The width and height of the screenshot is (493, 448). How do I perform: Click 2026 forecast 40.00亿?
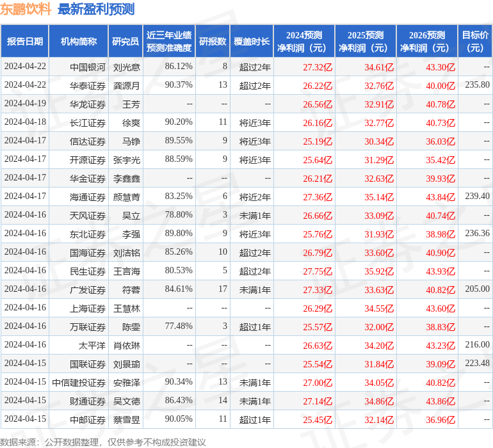click(440, 86)
